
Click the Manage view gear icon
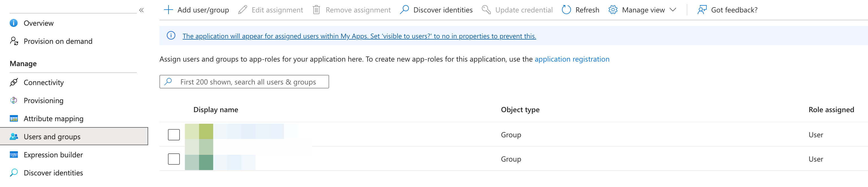click(613, 10)
